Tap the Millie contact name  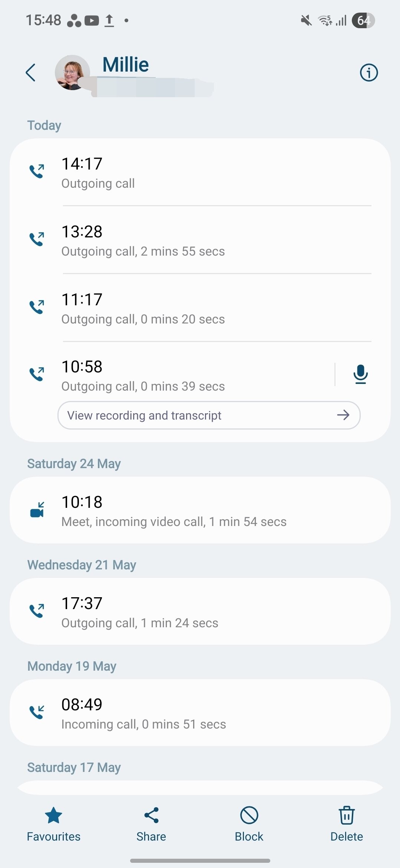point(126,65)
